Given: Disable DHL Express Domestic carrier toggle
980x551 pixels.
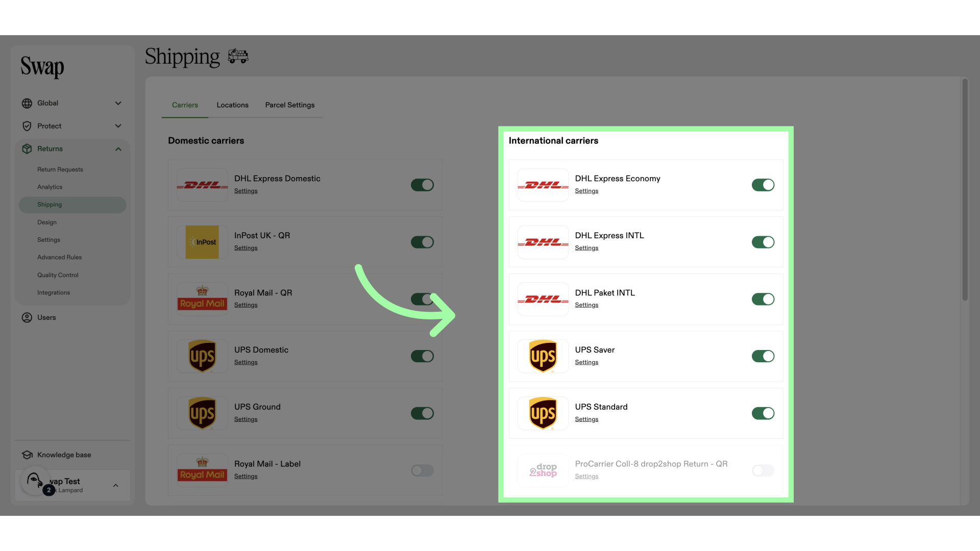Looking at the screenshot, I should [422, 185].
